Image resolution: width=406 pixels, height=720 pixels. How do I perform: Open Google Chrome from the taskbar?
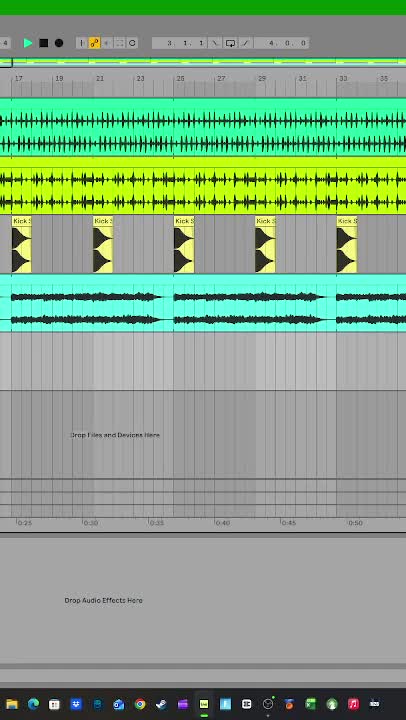click(140, 704)
